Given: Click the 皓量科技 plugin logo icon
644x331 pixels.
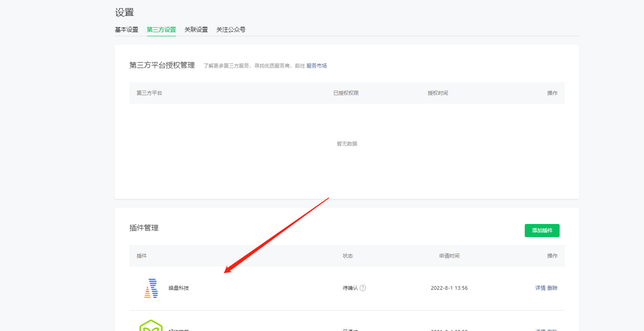Looking at the screenshot, I should (x=151, y=288).
